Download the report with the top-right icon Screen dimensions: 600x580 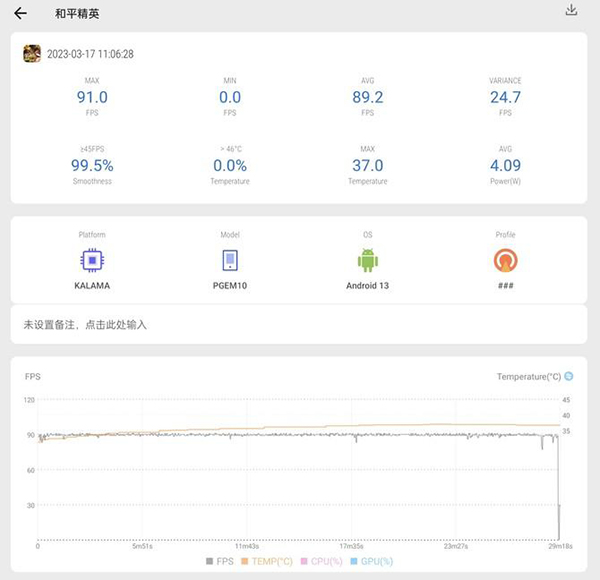[571, 11]
